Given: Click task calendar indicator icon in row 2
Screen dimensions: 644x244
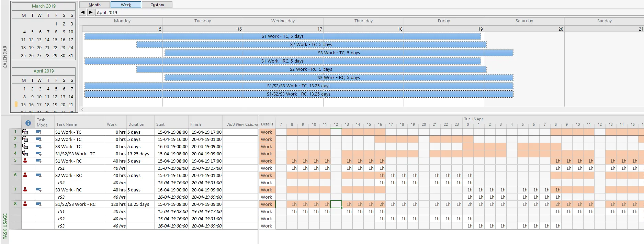Looking at the screenshot, I should tap(25, 139).
